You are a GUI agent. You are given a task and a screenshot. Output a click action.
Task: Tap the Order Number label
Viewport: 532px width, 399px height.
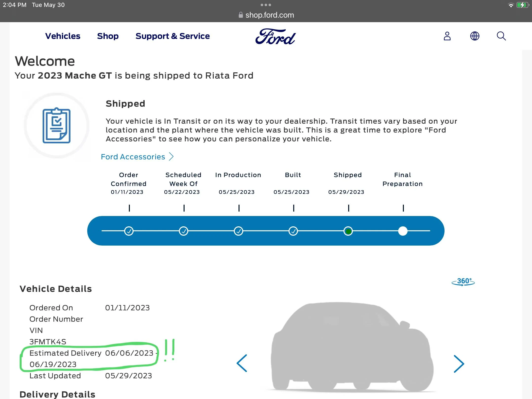tap(56, 319)
